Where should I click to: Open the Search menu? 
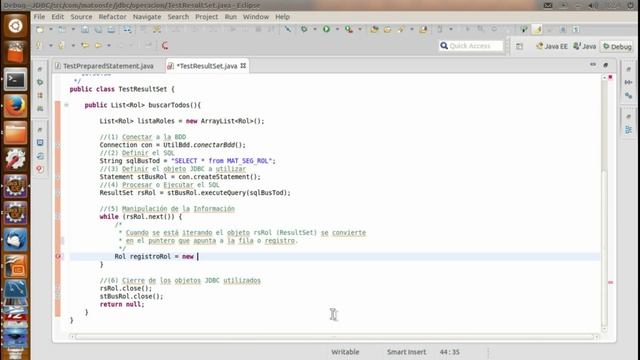point(178,17)
